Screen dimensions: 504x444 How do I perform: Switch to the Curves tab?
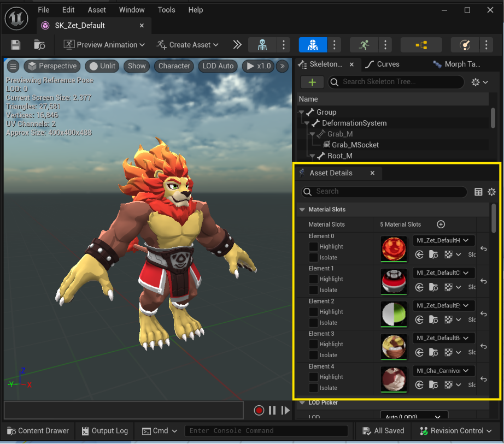[383, 64]
